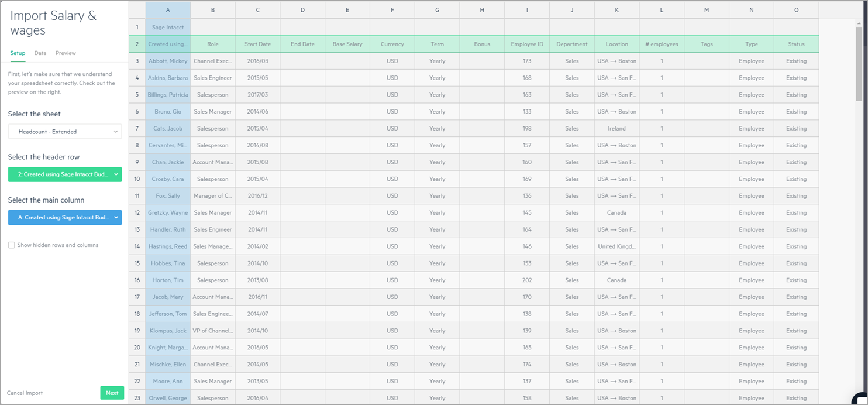Viewport: 868px width, 405px height.
Task: Click the # employees header cell
Action: pyautogui.click(x=662, y=44)
